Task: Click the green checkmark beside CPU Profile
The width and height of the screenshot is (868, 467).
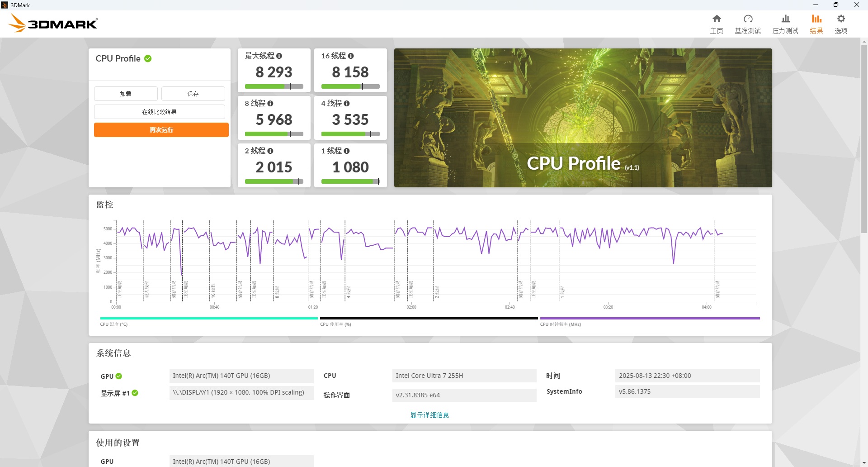Action: click(148, 58)
